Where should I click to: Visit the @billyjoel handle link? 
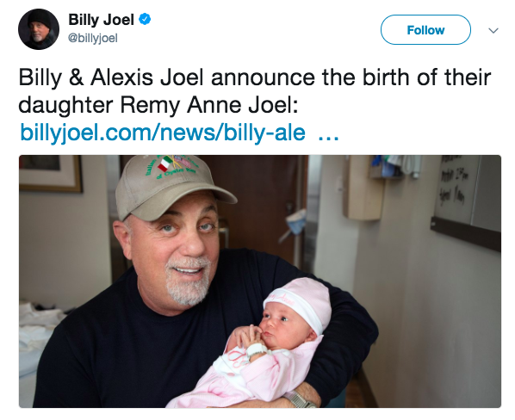93,38
